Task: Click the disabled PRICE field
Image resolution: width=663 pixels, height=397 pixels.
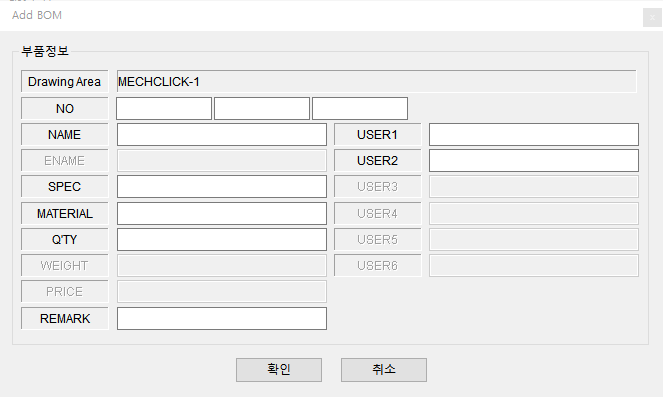Action: tap(222, 292)
